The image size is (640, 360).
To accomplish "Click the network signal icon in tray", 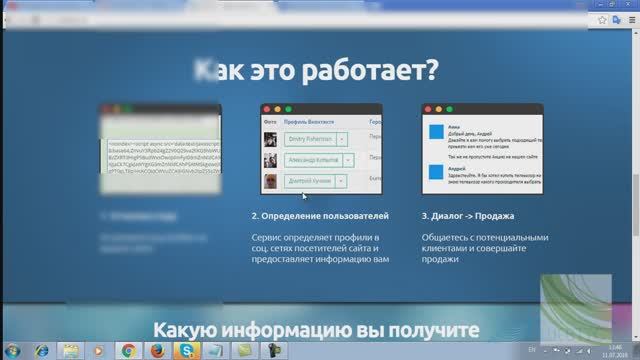I will [x=579, y=351].
